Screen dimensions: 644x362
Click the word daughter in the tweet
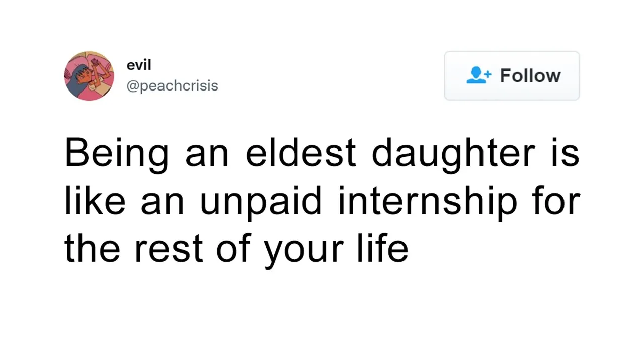453,154
